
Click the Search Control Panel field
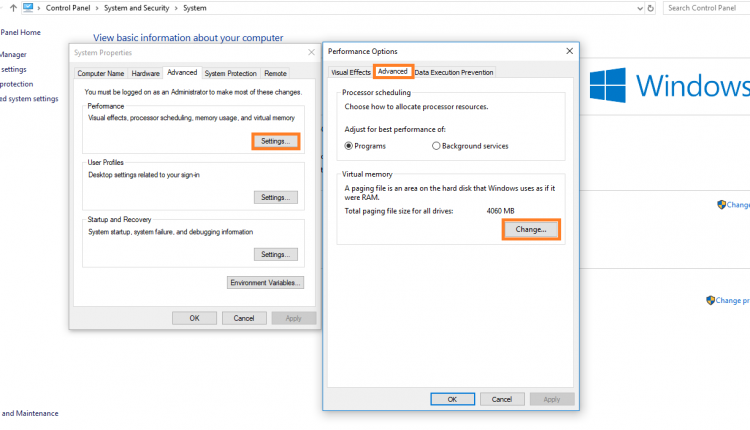pos(706,8)
